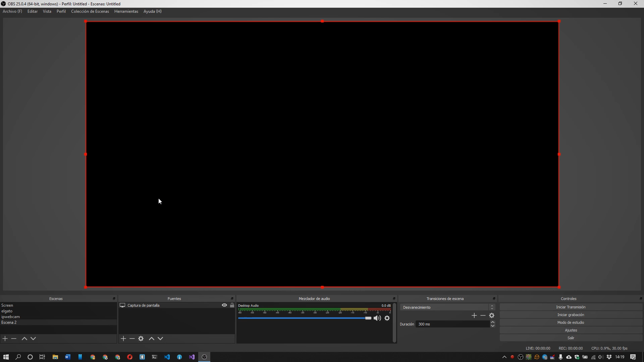Mute Desktop Audio speaker icon
The height and width of the screenshot is (362, 644).
[x=377, y=318]
